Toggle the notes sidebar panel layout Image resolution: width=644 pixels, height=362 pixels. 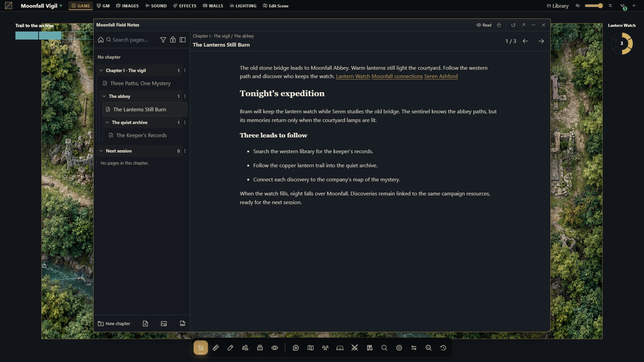pyautogui.click(x=183, y=40)
